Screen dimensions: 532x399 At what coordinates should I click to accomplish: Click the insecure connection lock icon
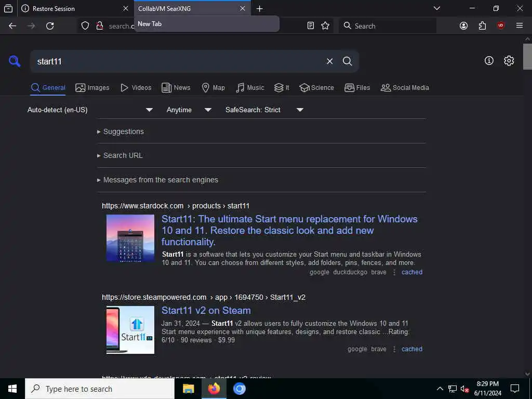99,26
